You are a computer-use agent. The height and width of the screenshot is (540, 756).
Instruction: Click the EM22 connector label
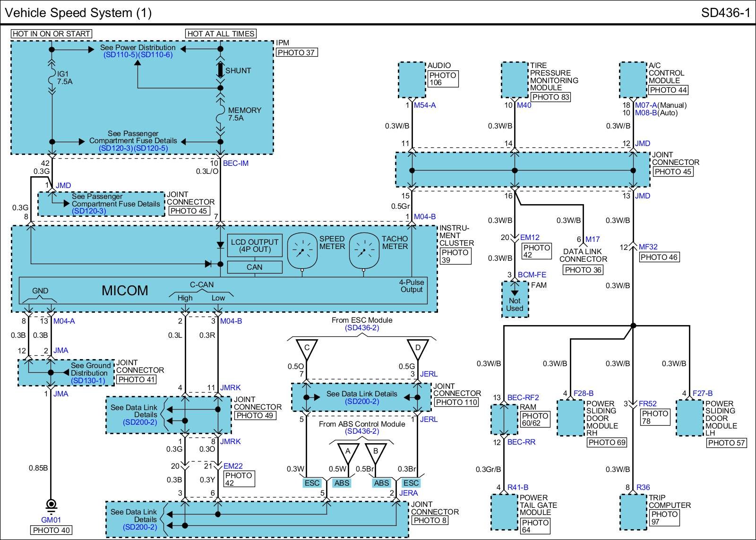[233, 466]
